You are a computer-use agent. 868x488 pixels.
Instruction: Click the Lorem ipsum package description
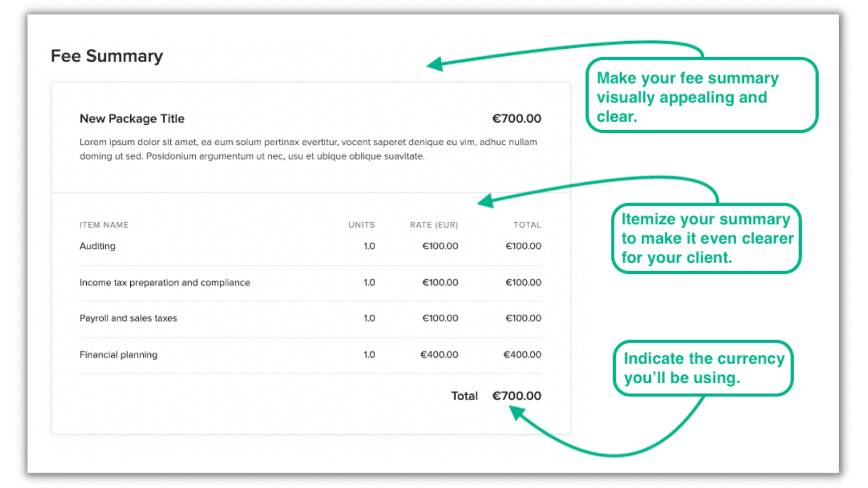[x=308, y=149]
